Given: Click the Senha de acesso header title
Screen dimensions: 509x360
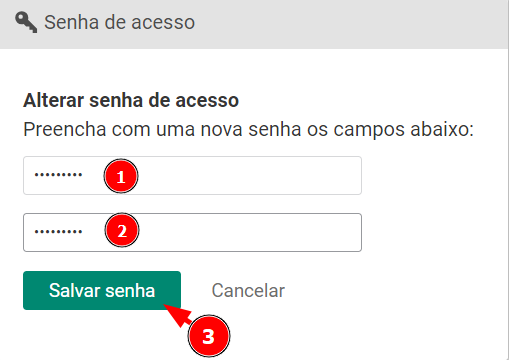Looking at the screenshot, I should (x=119, y=22).
